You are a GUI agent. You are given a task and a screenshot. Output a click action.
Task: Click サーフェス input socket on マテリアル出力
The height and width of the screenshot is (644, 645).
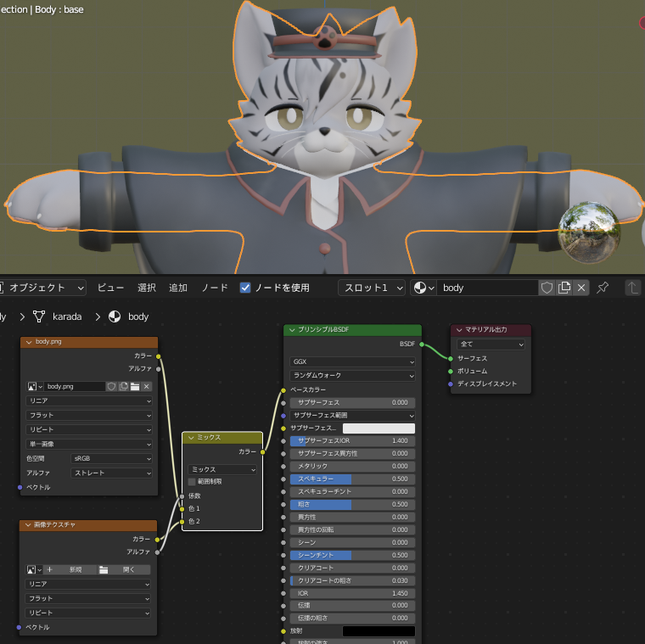451,359
